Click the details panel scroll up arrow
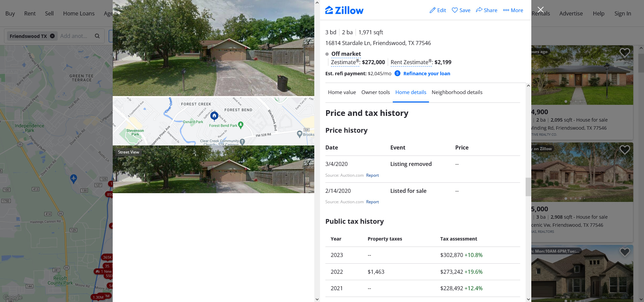The width and height of the screenshot is (644, 302). 528,86
